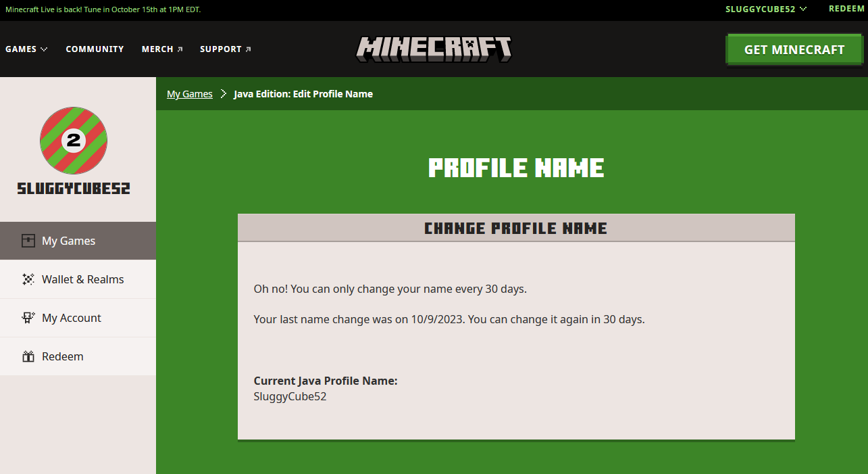Follow the My Games breadcrumb link
868x474 pixels.
[190, 94]
